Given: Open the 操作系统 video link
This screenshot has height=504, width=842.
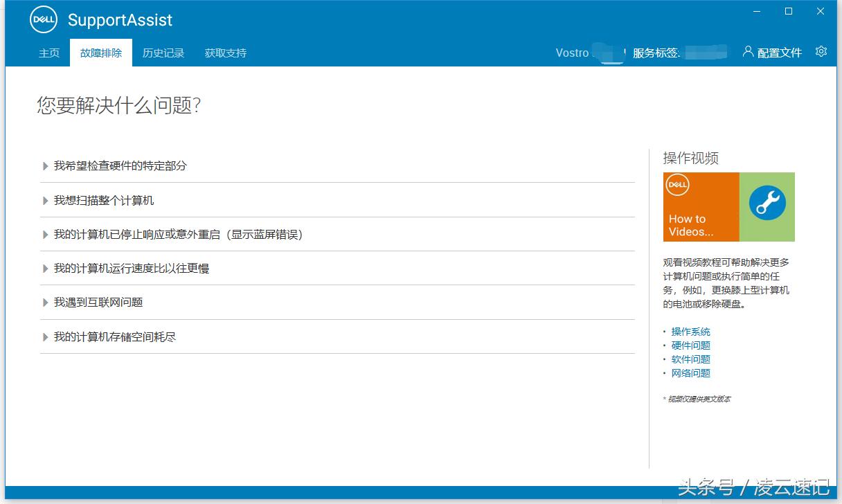Looking at the screenshot, I should (690, 331).
